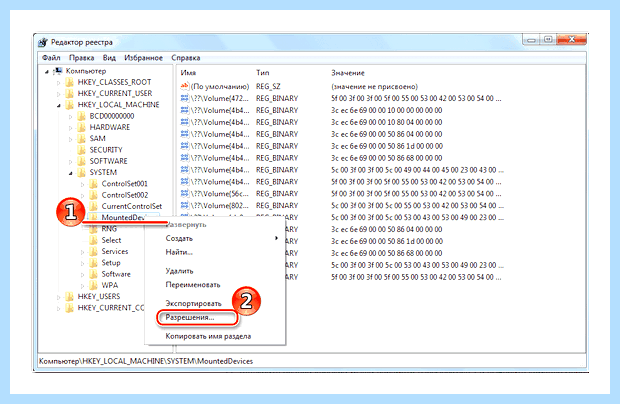The image size is (620, 404).
Task: Select the Software subkey under SYSTEM
Action: (116, 274)
